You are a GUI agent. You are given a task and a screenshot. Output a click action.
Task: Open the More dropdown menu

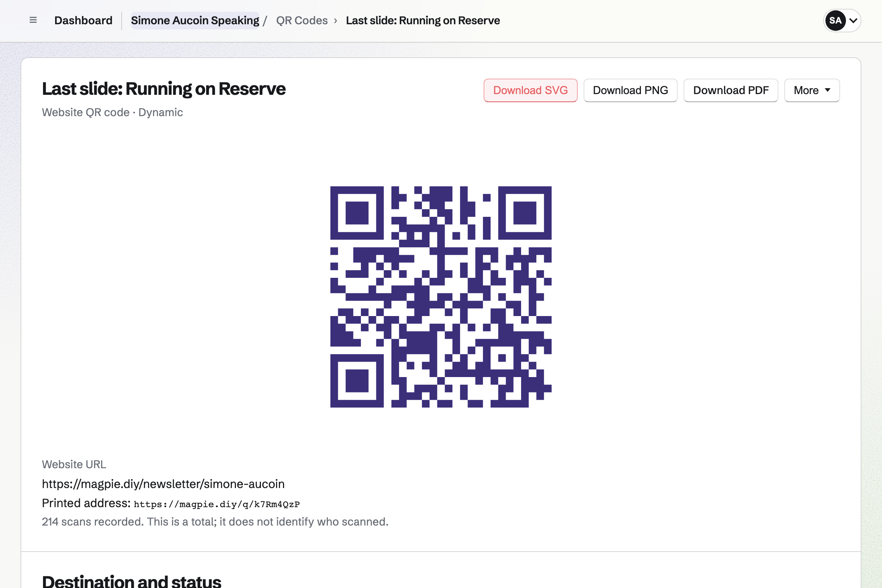click(812, 90)
